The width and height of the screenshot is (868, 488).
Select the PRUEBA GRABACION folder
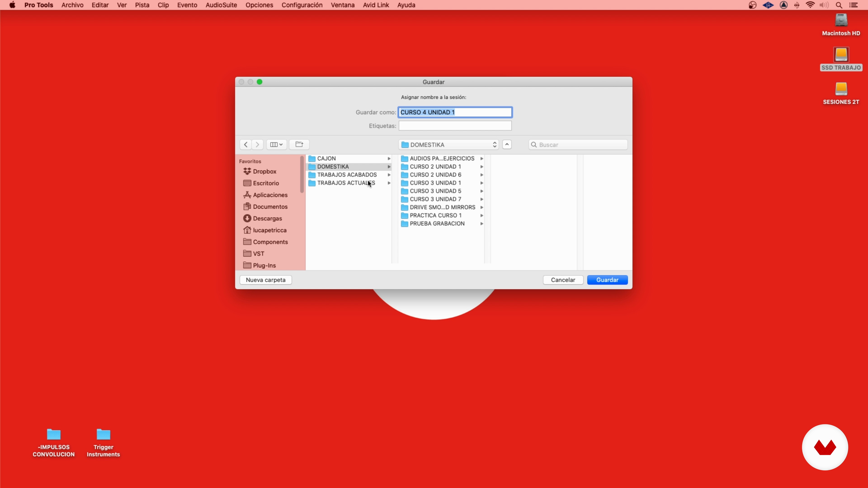442,224
